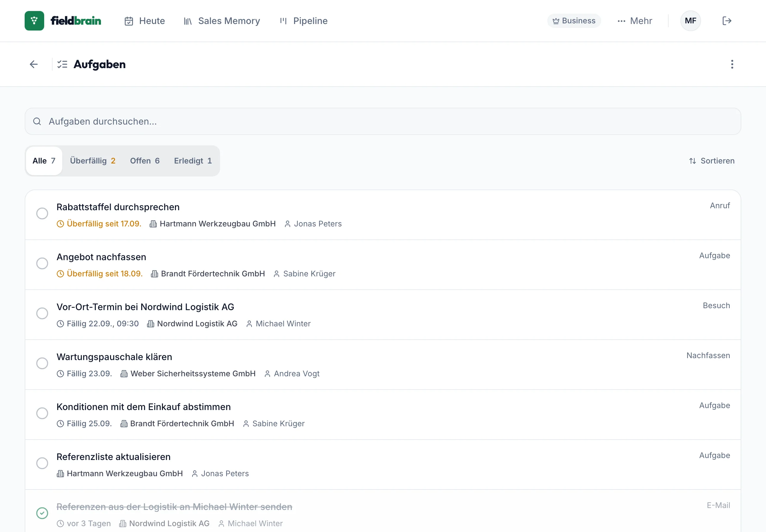The image size is (766, 532).
Task: Check off Angebot nachfassen task
Action: pyautogui.click(x=42, y=263)
